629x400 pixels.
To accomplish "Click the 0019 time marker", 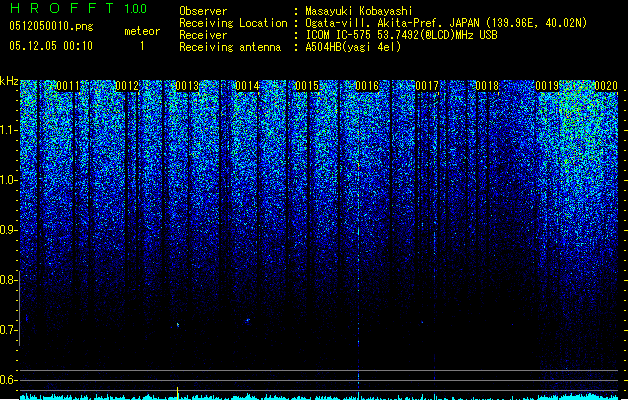I will tap(547, 86).
